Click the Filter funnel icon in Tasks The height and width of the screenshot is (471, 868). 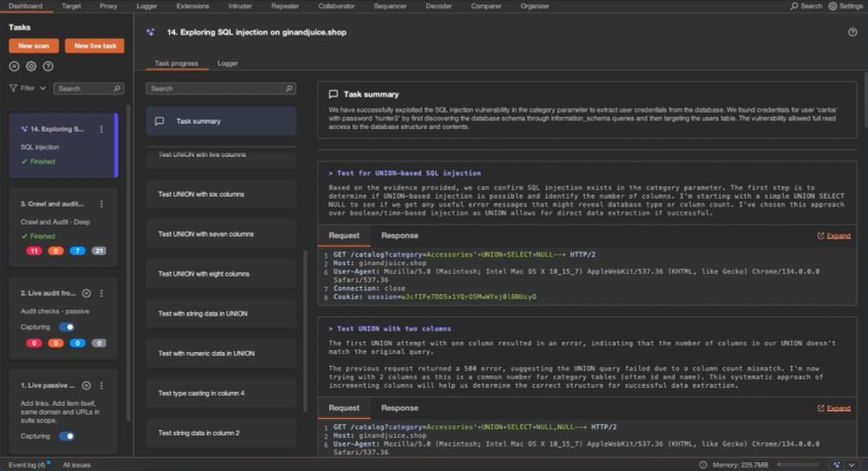[x=13, y=88]
